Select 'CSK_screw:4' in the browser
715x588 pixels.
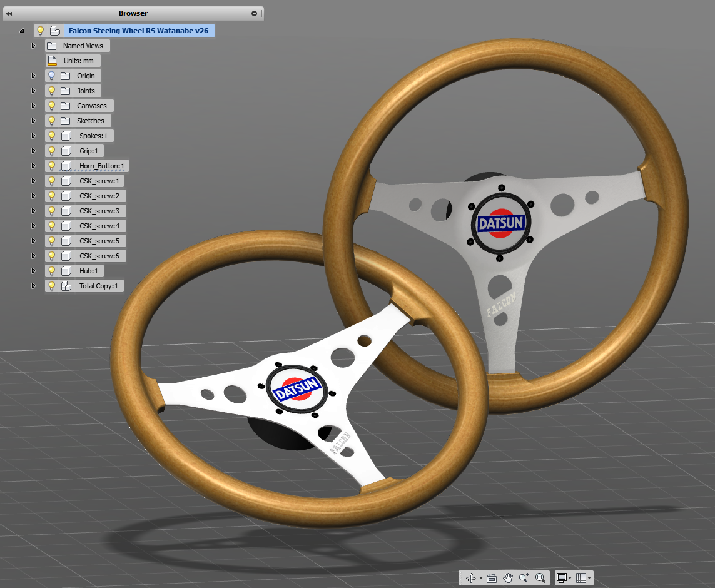99,226
